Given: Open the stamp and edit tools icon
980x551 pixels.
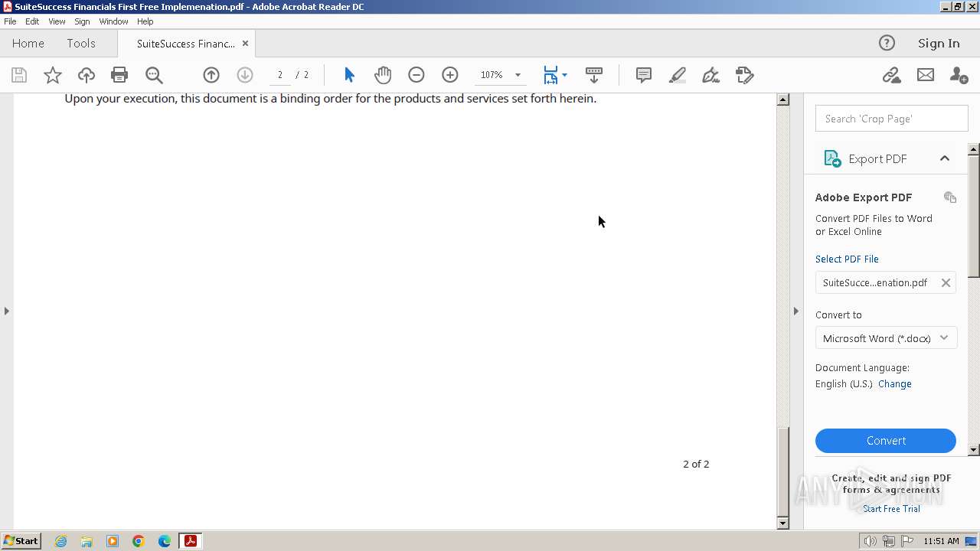Looking at the screenshot, I should (x=745, y=75).
